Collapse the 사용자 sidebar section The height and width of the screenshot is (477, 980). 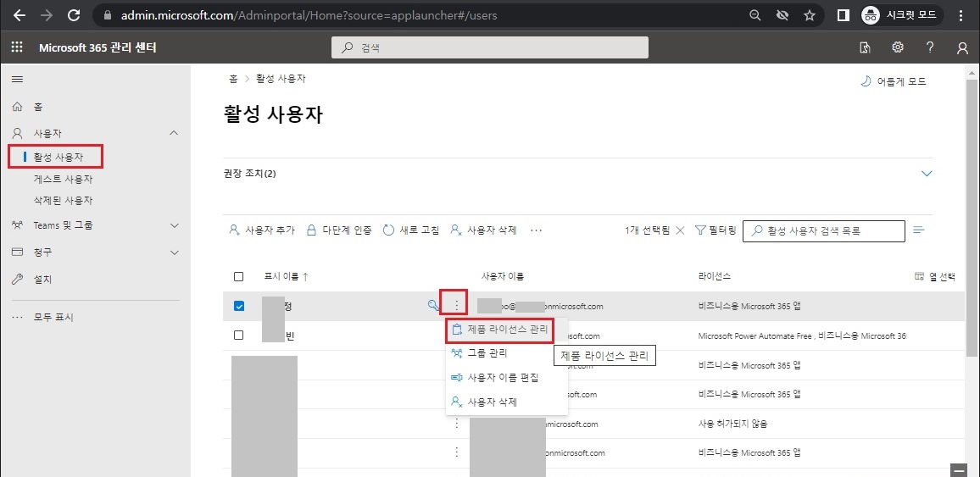coord(175,133)
